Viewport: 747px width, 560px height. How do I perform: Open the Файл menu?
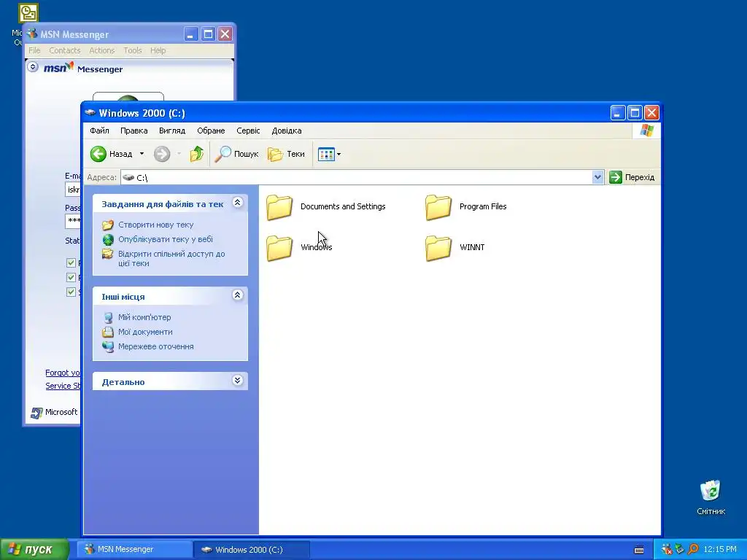click(99, 131)
